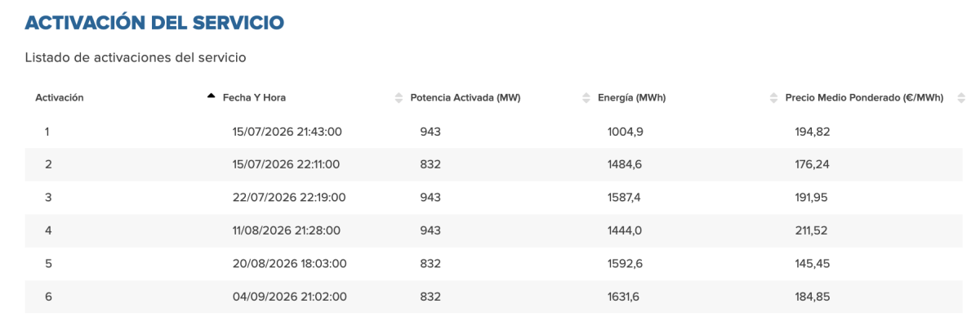The height and width of the screenshot is (331, 980).
Task: Sort by Precio Medio Ponderado (€/MWh) header
Action: pyautogui.click(x=864, y=98)
